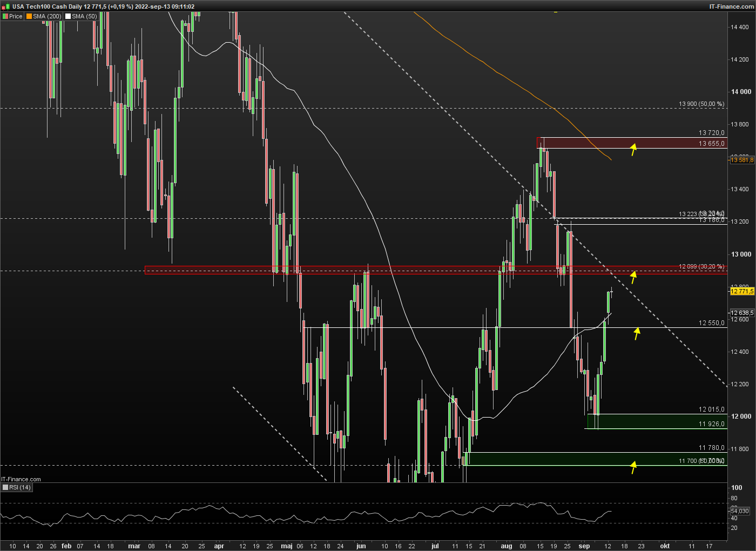756x551 pixels.
Task: Click the 14 400 price axis label
Action: (740, 27)
